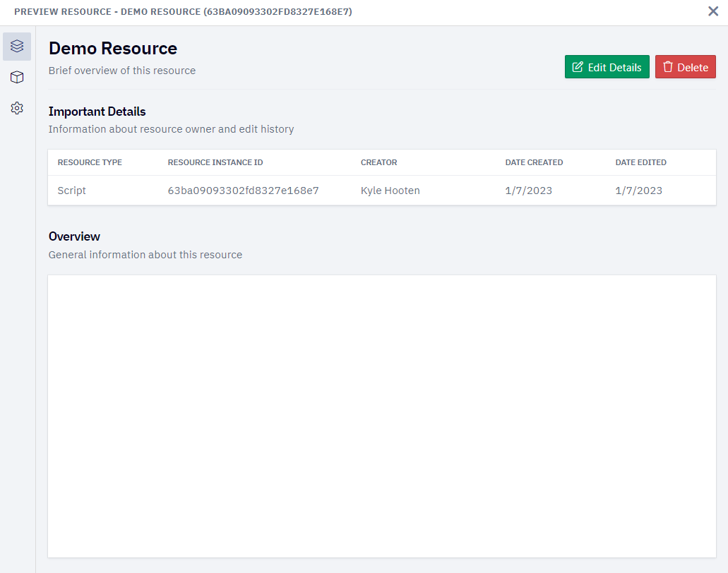The height and width of the screenshot is (573, 728).
Task: Click the trash can icon on Delete
Action: (x=668, y=67)
